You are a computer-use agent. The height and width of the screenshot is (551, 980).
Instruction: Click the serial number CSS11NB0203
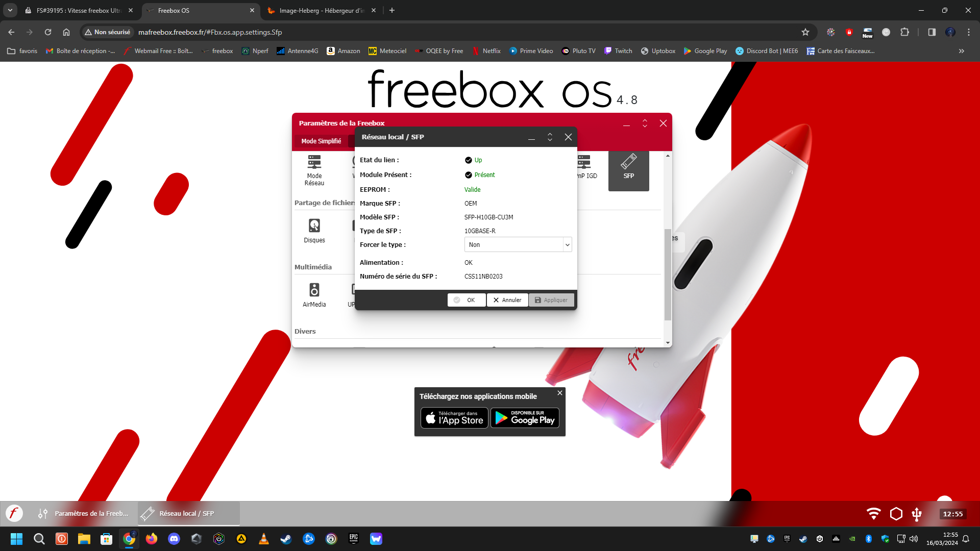pos(483,277)
